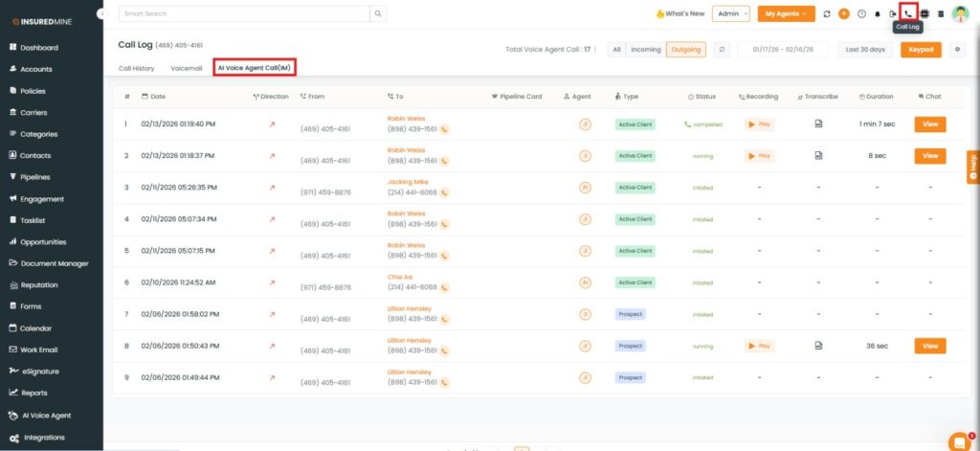
Task: Switch to the Call History tab
Action: (136, 69)
